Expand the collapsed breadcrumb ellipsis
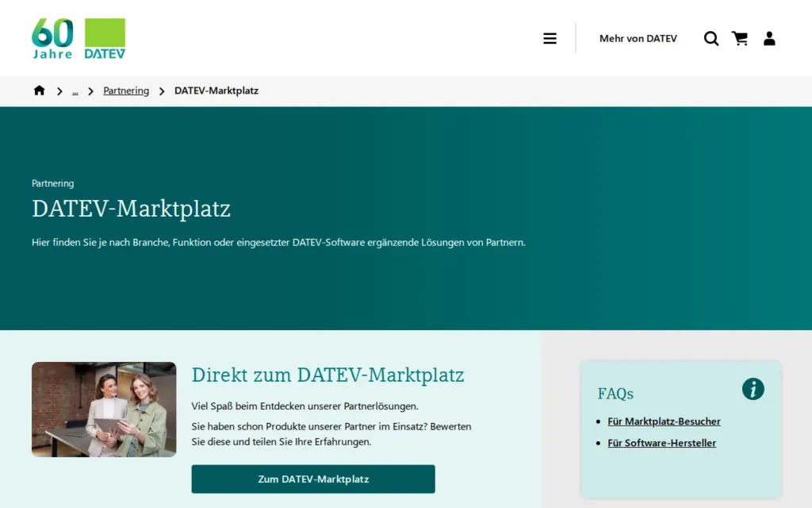 pyautogui.click(x=75, y=91)
